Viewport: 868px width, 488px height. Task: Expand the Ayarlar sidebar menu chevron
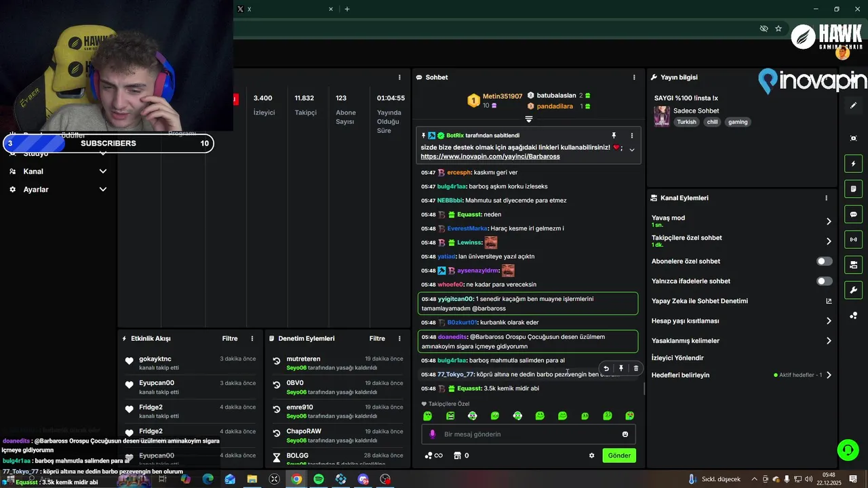coord(103,189)
